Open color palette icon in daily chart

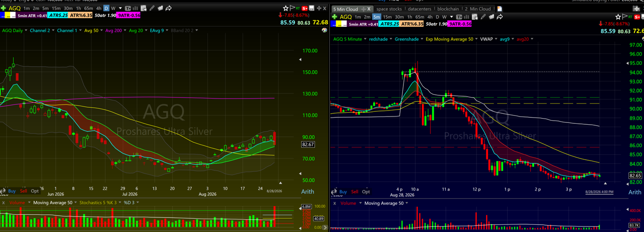click(324, 30)
